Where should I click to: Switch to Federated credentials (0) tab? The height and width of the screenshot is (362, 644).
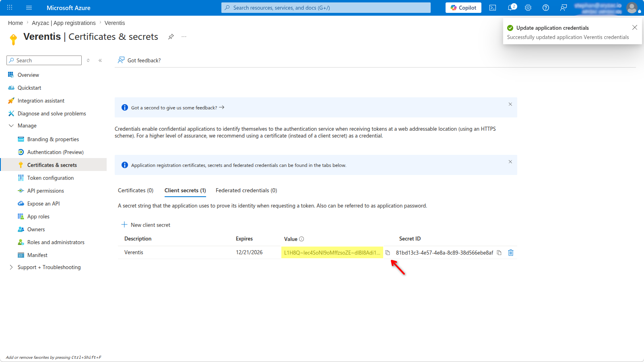pyautogui.click(x=246, y=190)
